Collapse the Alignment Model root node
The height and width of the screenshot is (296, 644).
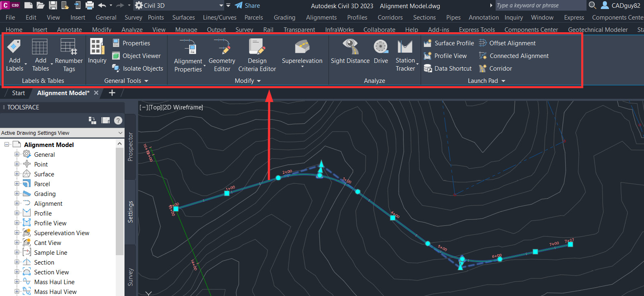point(7,145)
